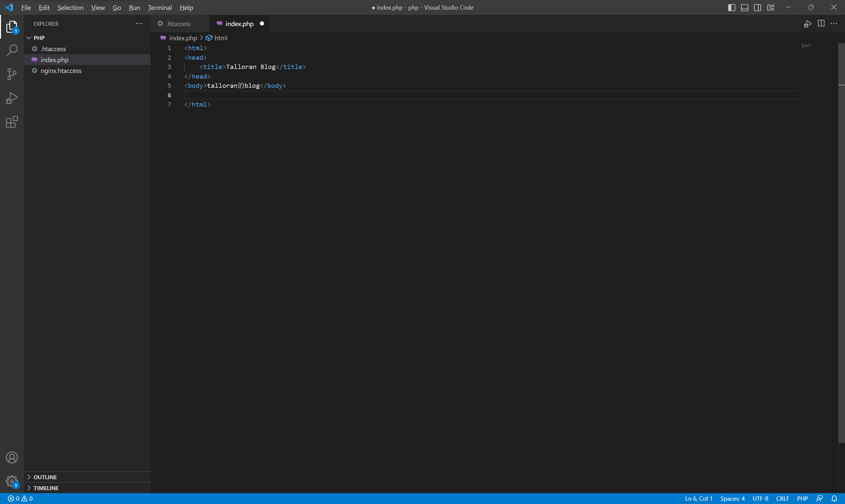Image resolution: width=845 pixels, height=504 pixels.
Task: Expand the OUTLINE section
Action: point(45,477)
